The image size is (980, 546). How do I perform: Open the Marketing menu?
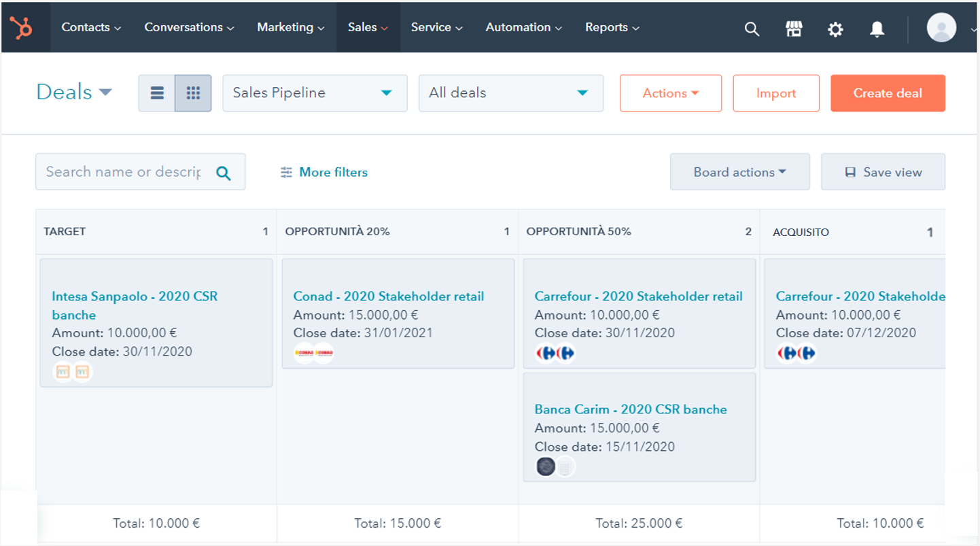[291, 27]
